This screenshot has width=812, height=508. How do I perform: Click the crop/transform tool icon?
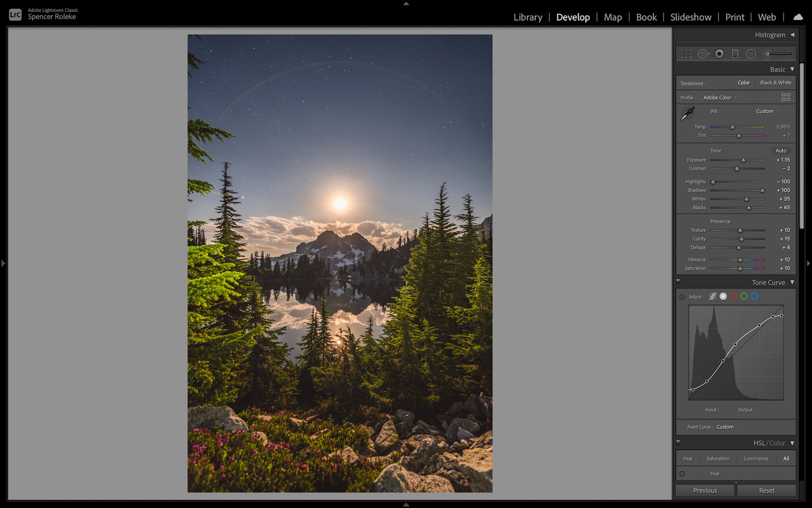tap(687, 53)
